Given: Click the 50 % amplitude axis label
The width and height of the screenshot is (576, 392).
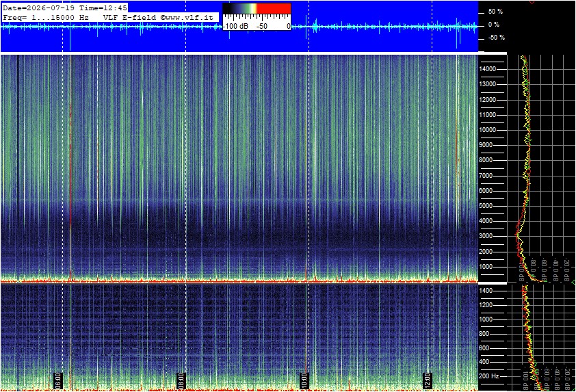Looking at the screenshot, I should (495, 12).
